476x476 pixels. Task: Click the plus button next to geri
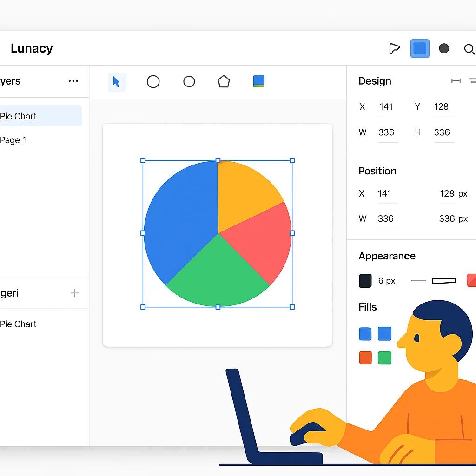pos(74,293)
